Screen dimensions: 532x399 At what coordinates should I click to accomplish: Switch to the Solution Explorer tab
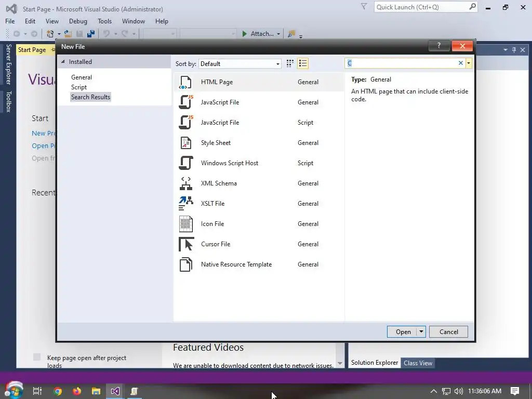click(375, 363)
